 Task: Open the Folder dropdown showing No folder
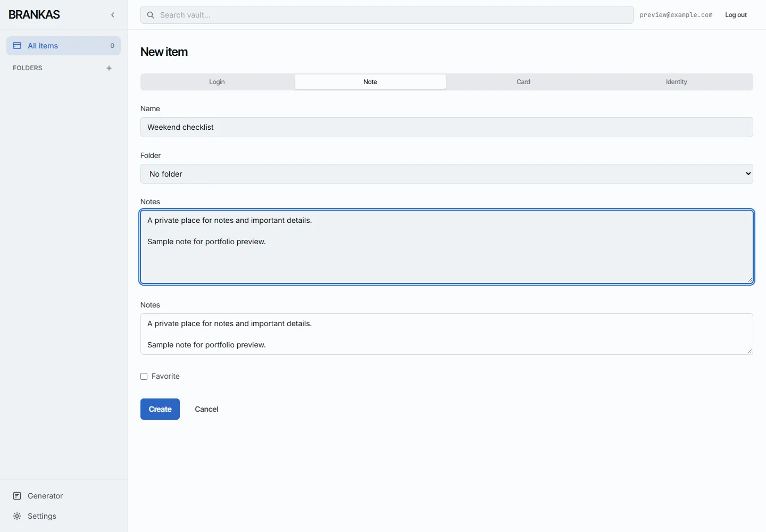point(447,174)
